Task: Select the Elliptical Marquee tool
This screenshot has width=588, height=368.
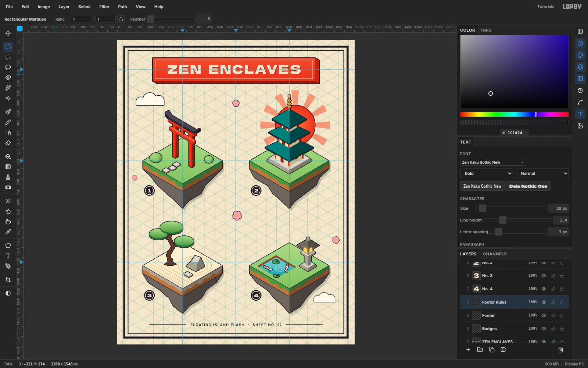Action: tap(8, 57)
